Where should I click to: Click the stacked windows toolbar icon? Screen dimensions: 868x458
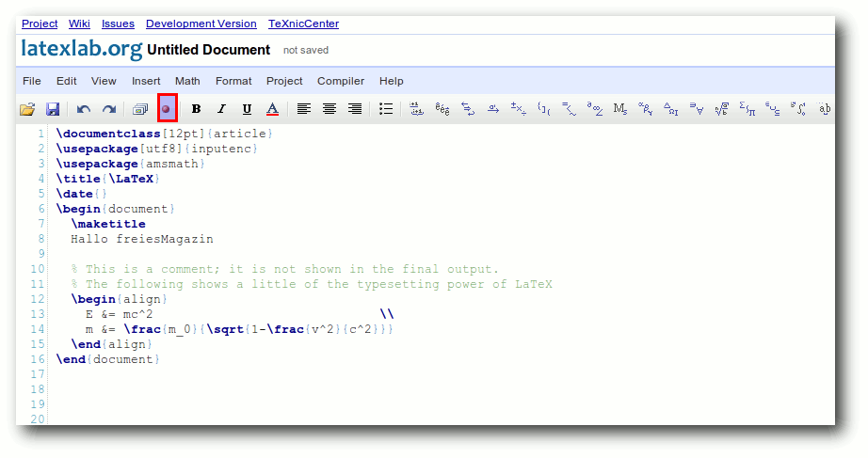[x=140, y=109]
